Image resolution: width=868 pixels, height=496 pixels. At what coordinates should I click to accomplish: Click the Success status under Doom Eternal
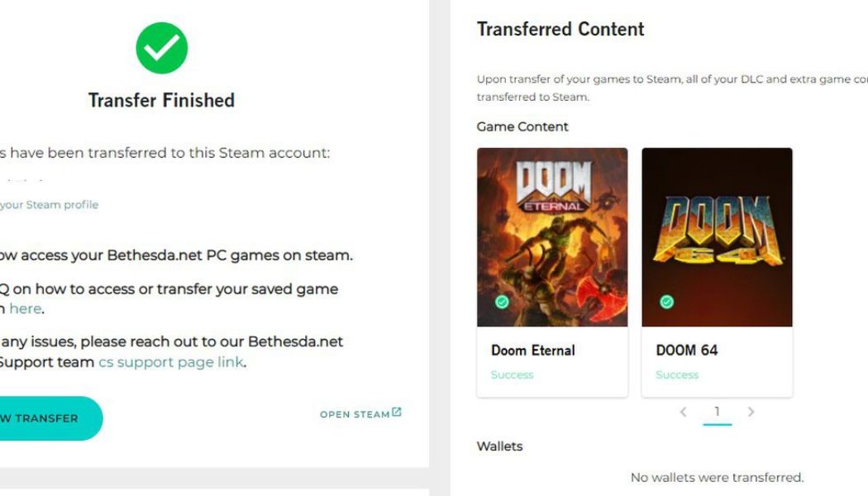(x=512, y=374)
